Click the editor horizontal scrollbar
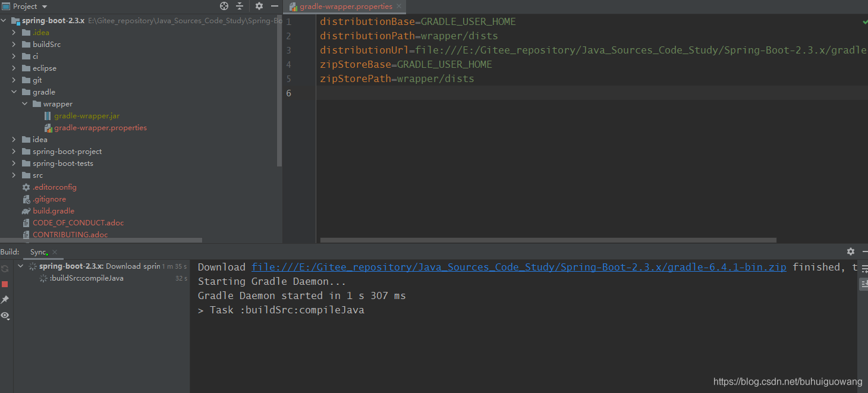Screen dimensions: 868x393 pyautogui.click(x=548, y=240)
